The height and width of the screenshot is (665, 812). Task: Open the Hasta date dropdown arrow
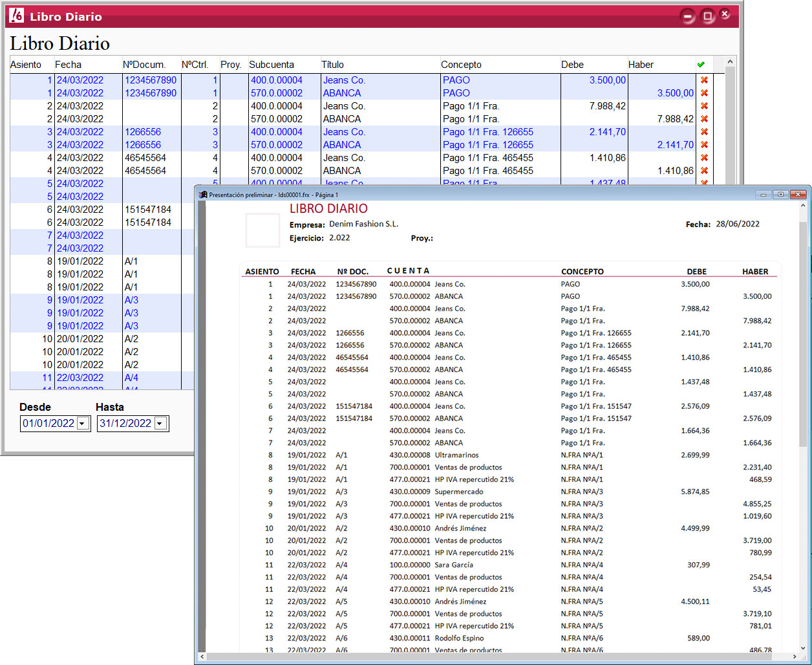160,424
